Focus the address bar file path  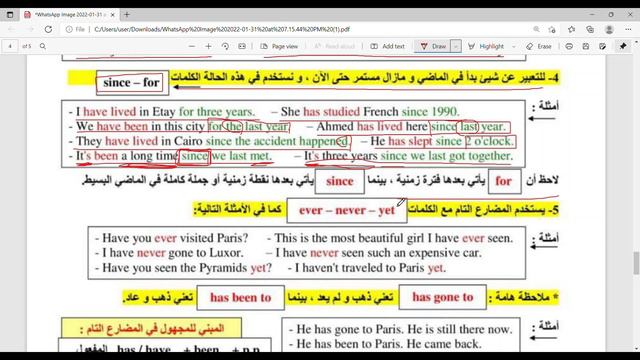[222, 29]
